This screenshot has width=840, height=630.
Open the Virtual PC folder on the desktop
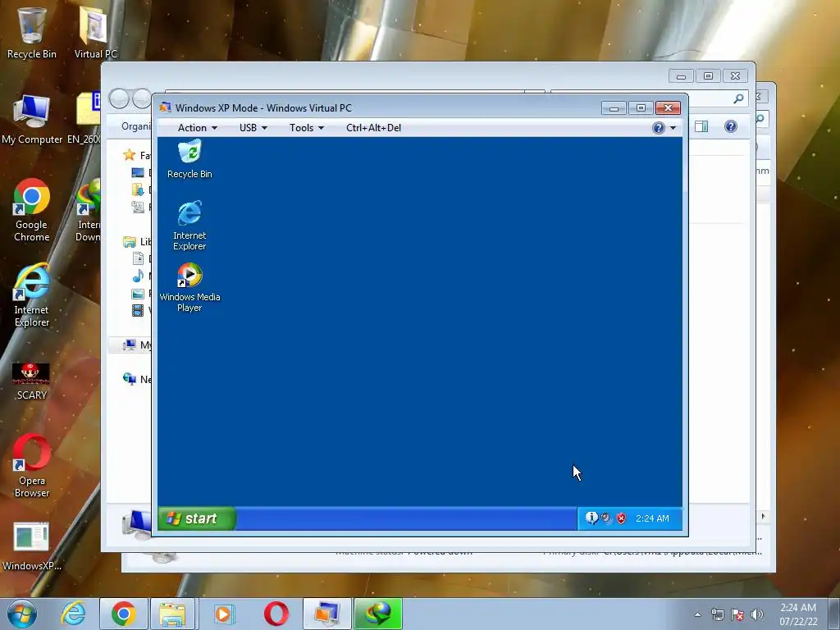click(x=95, y=32)
